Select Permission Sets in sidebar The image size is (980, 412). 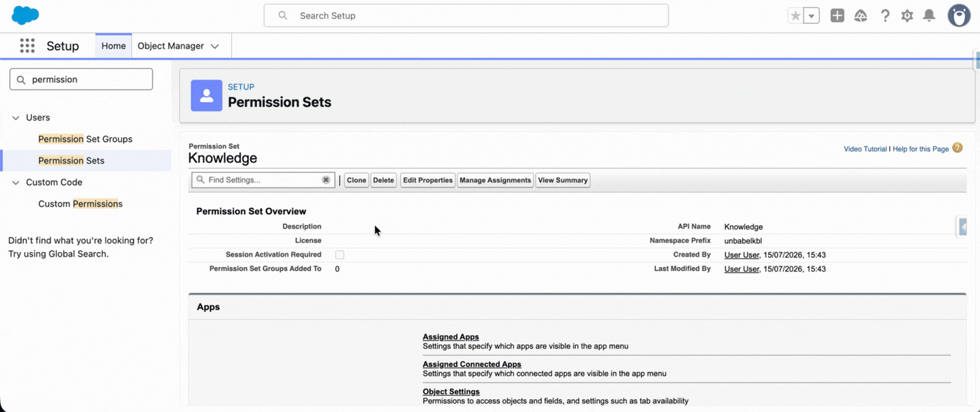pyautogui.click(x=71, y=161)
